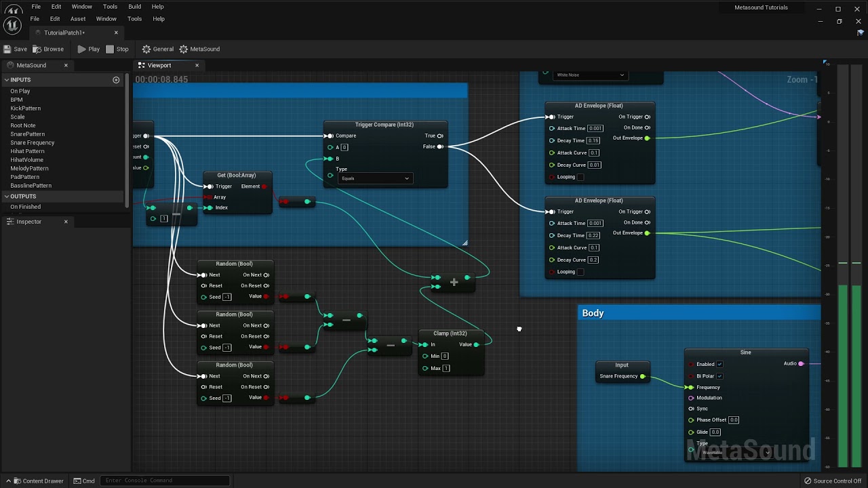This screenshot has width=868, height=488.
Task: Save the MetaSound asset with the Save icon
Action: (x=15, y=49)
